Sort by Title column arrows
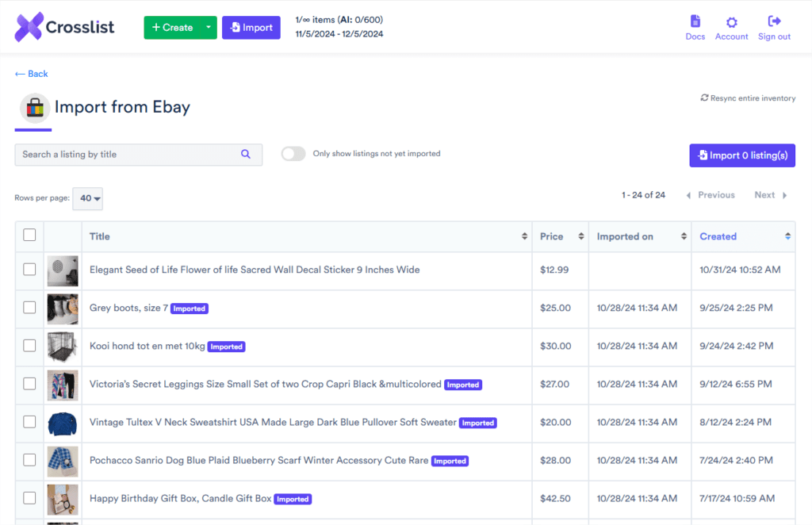Image resolution: width=812 pixels, height=525 pixels. point(524,236)
